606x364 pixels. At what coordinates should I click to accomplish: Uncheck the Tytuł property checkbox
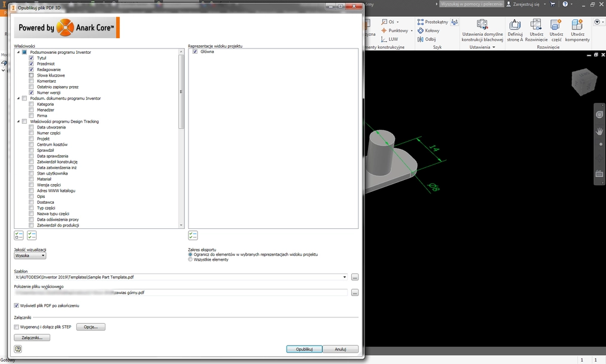pyautogui.click(x=31, y=58)
